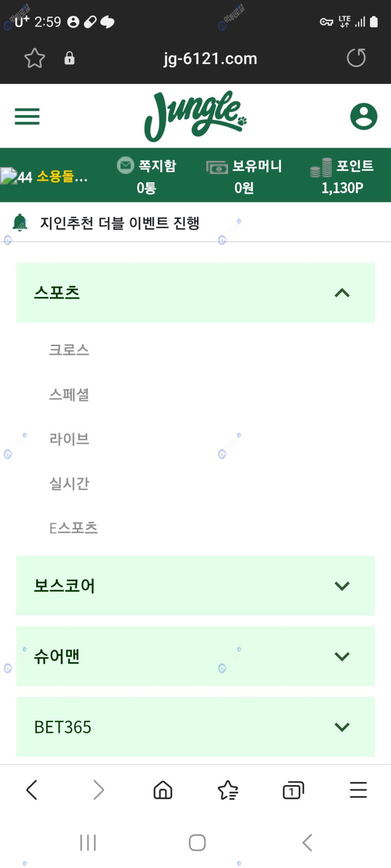Image resolution: width=391 pixels, height=868 pixels.
Task: Tap the jg-6121.com address bar
Action: point(210,58)
